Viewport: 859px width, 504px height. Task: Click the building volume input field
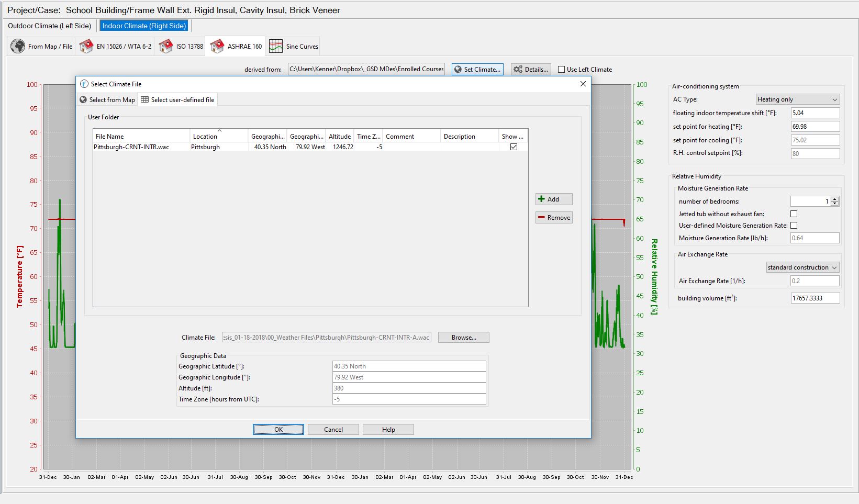click(x=815, y=298)
